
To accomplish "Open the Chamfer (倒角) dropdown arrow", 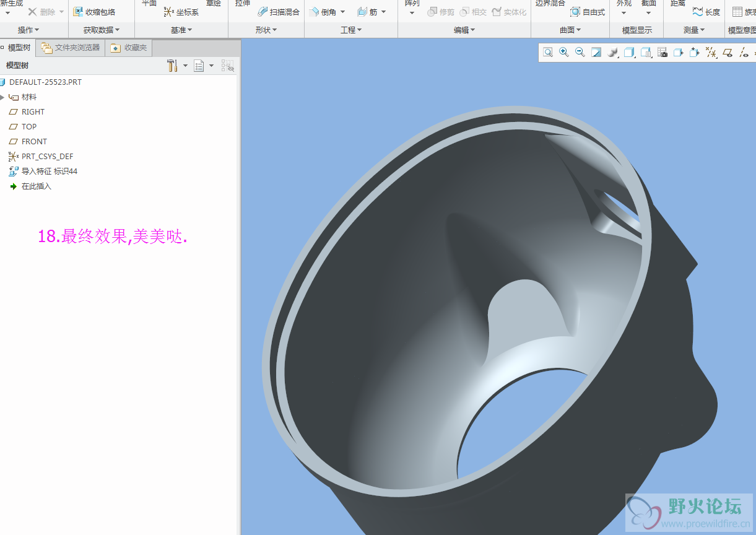I will [x=342, y=12].
